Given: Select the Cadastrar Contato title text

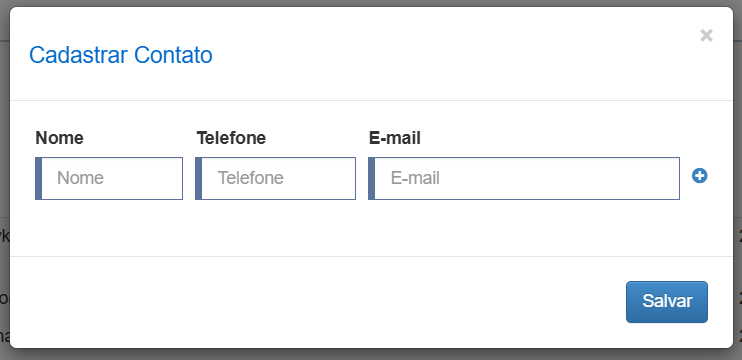Looking at the screenshot, I should [121, 55].
